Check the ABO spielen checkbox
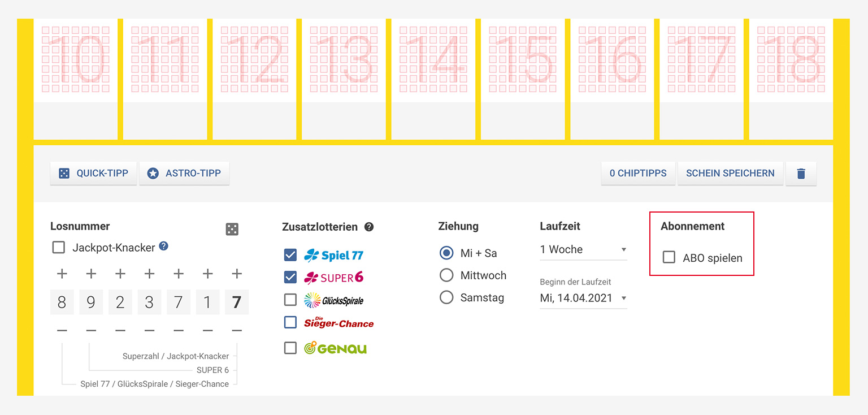This screenshot has height=415, width=868. click(x=669, y=257)
